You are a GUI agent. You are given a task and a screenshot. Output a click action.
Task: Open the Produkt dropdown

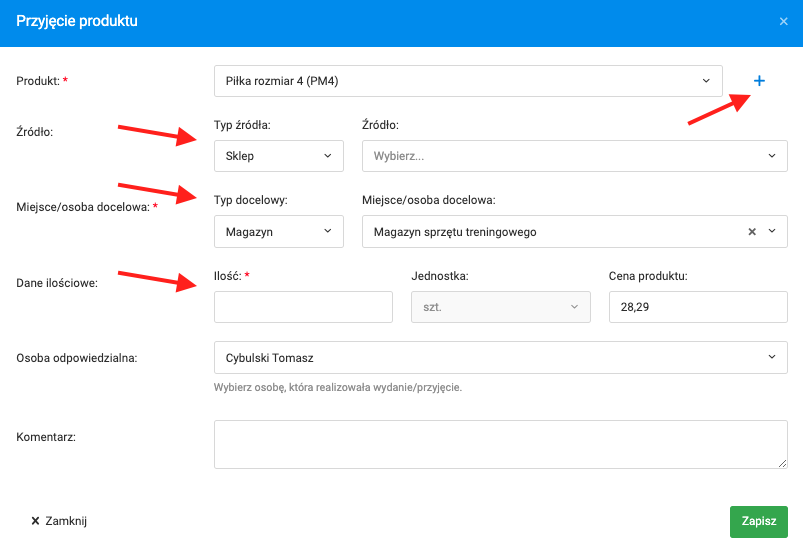(468, 81)
